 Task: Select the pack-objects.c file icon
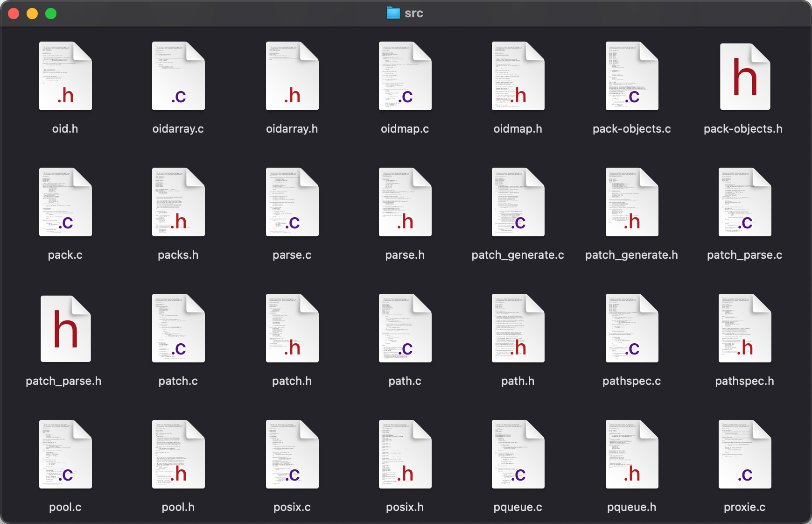(x=632, y=76)
